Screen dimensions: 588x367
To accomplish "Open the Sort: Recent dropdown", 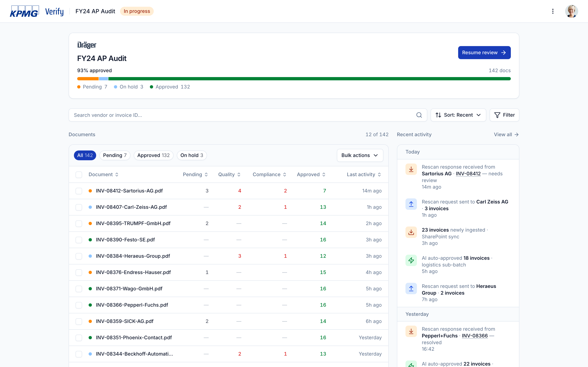I will [x=458, y=115].
